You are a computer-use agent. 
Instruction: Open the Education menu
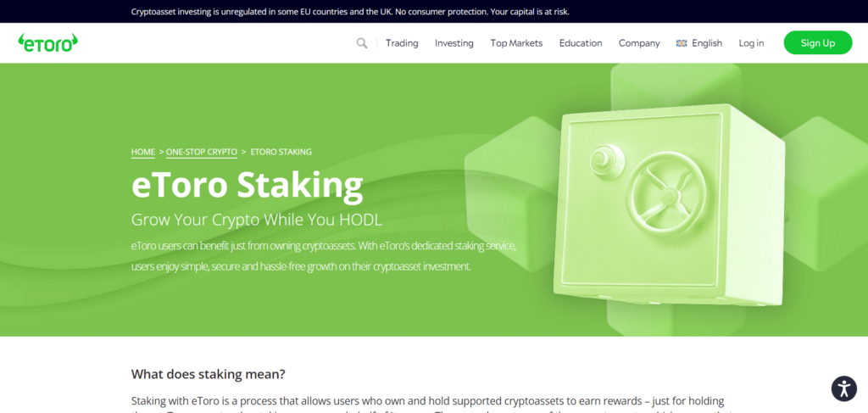[581, 43]
